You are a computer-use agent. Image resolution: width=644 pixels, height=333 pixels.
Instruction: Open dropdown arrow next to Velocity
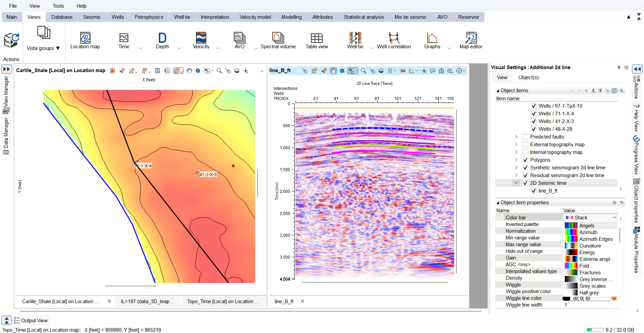point(218,48)
